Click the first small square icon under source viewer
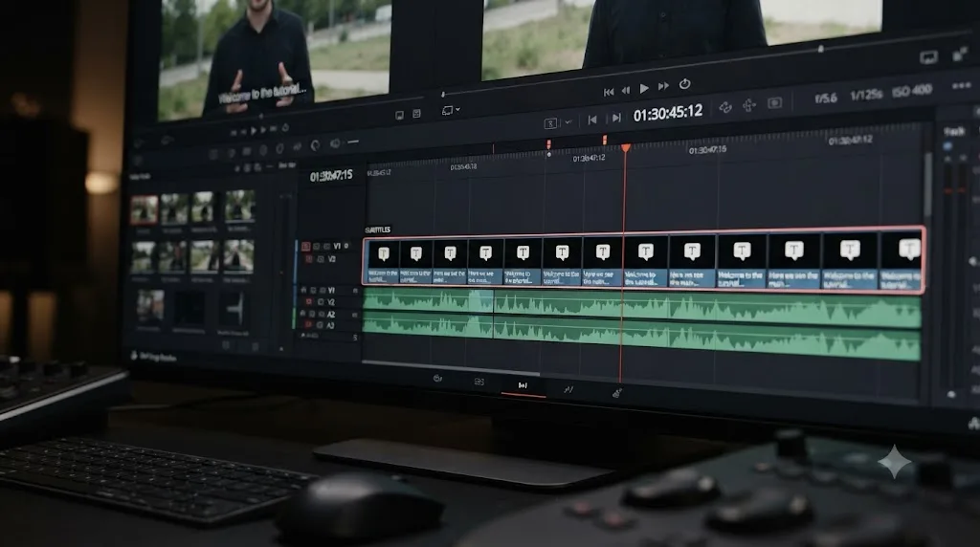The image size is (980, 547). pyautogui.click(x=399, y=116)
